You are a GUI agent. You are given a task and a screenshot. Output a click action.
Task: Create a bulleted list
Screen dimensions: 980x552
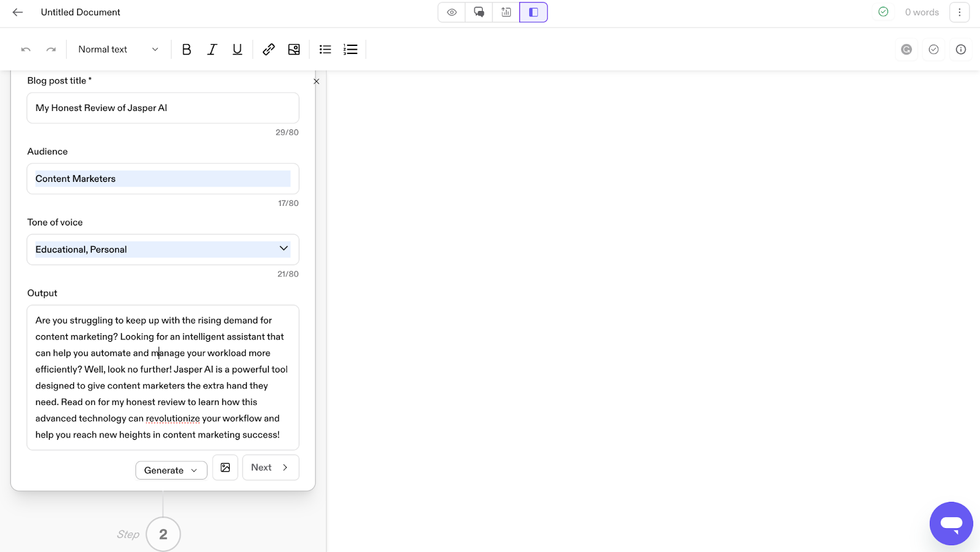pyautogui.click(x=325, y=50)
